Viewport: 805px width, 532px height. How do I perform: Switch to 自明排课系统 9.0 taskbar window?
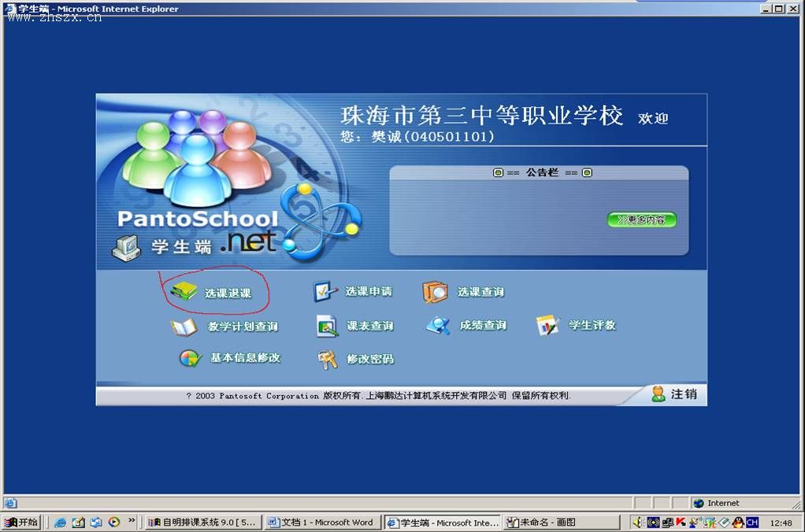click(x=203, y=523)
